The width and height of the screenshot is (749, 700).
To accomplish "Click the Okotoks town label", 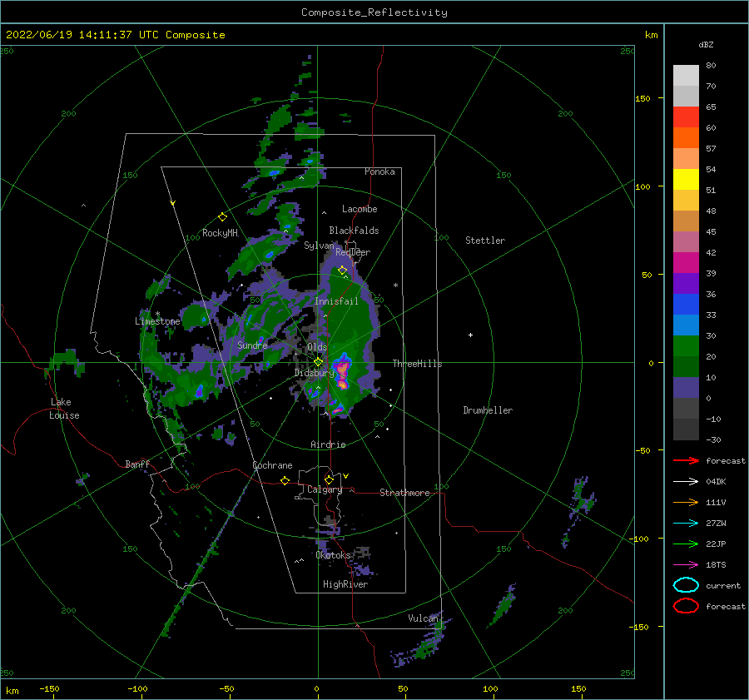I will [333, 555].
